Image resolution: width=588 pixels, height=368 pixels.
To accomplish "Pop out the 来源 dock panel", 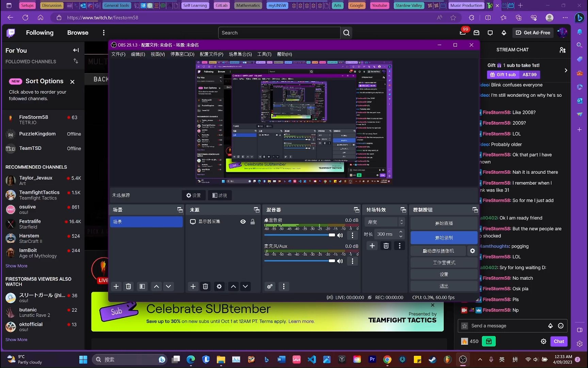I will coord(257,210).
